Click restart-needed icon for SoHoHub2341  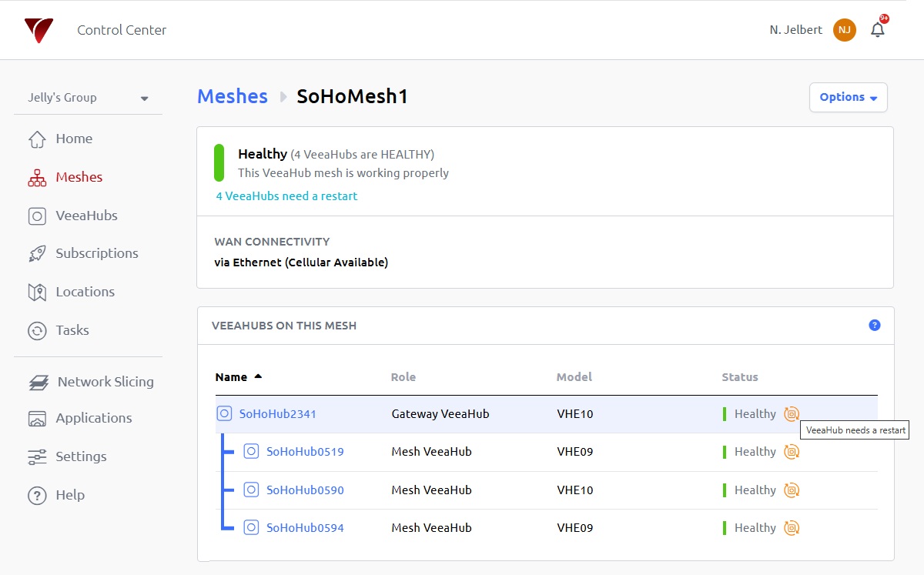792,414
